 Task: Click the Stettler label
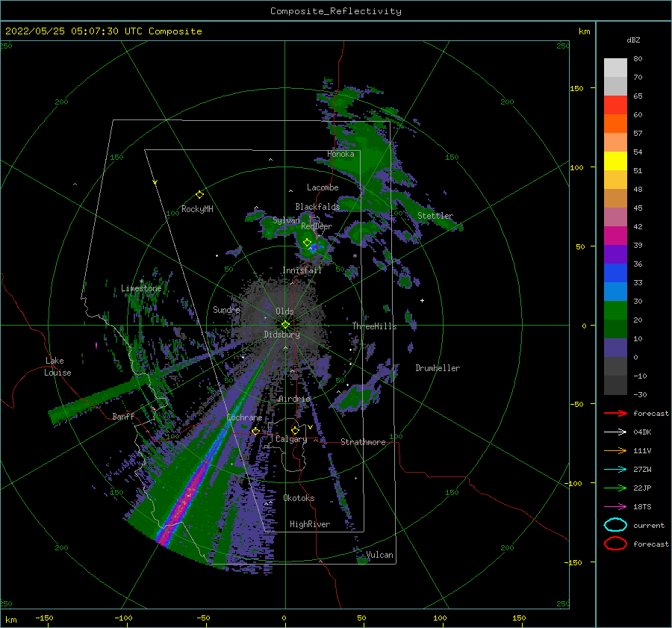tap(435, 216)
